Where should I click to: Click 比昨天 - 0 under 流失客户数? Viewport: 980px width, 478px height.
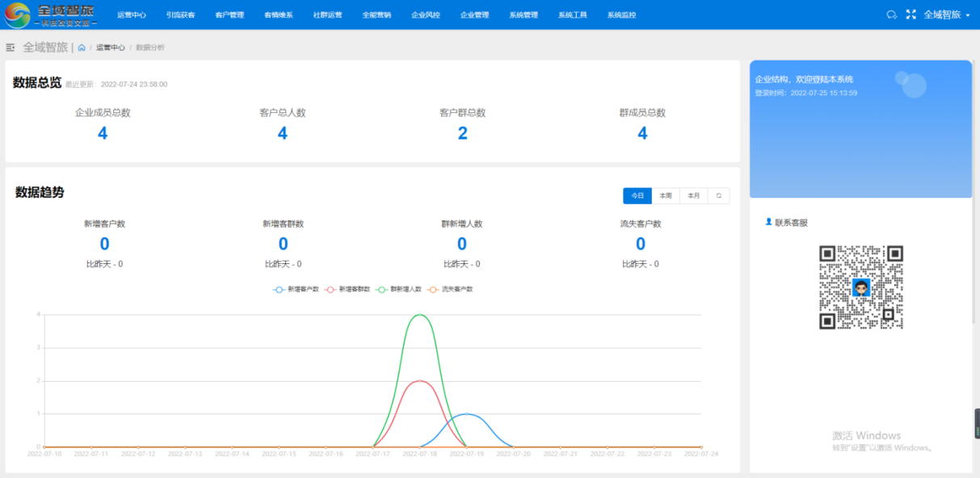pyautogui.click(x=641, y=264)
